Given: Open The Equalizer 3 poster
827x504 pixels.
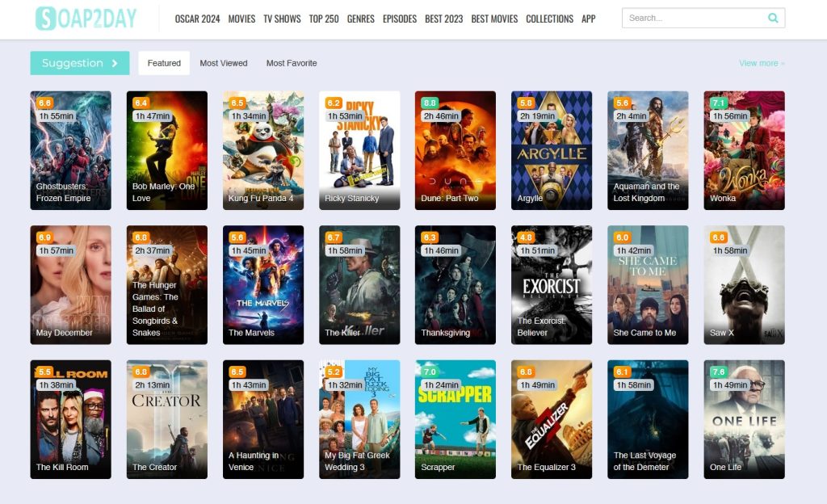Looking at the screenshot, I should pyautogui.click(x=552, y=420).
